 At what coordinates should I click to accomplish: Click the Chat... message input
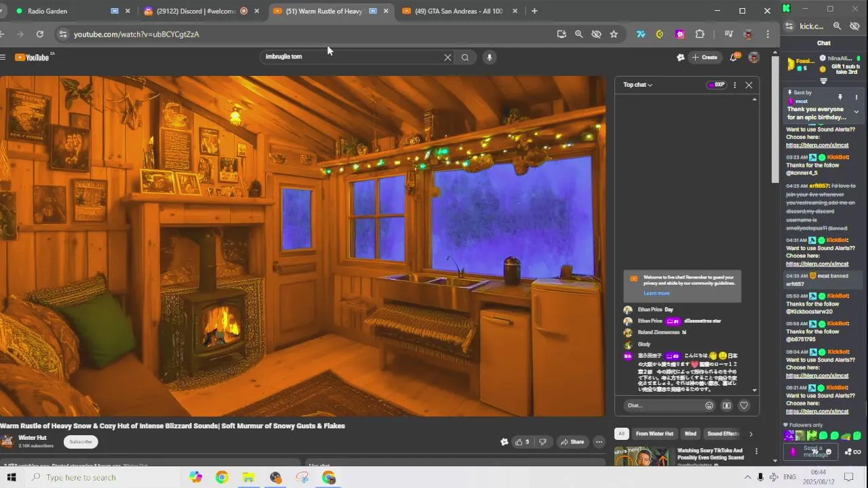click(x=663, y=405)
